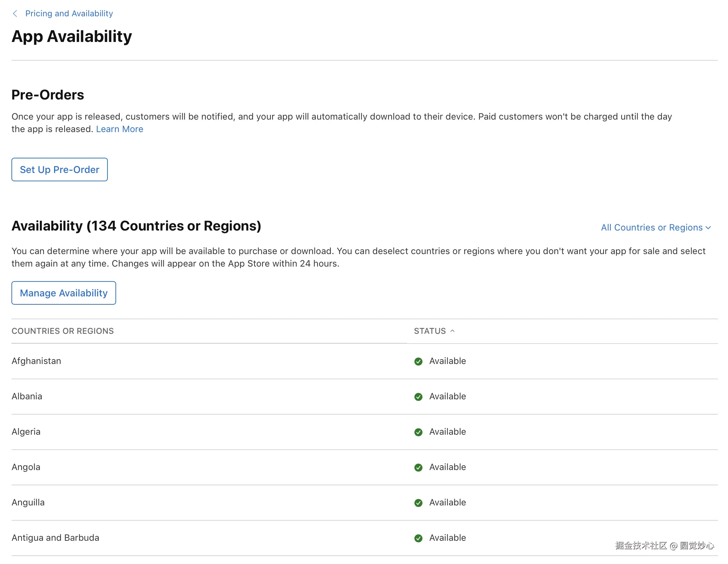Image resolution: width=728 pixels, height=564 pixels.
Task: Click Antigua and Barbuda's green checkmark icon
Action: 418,538
